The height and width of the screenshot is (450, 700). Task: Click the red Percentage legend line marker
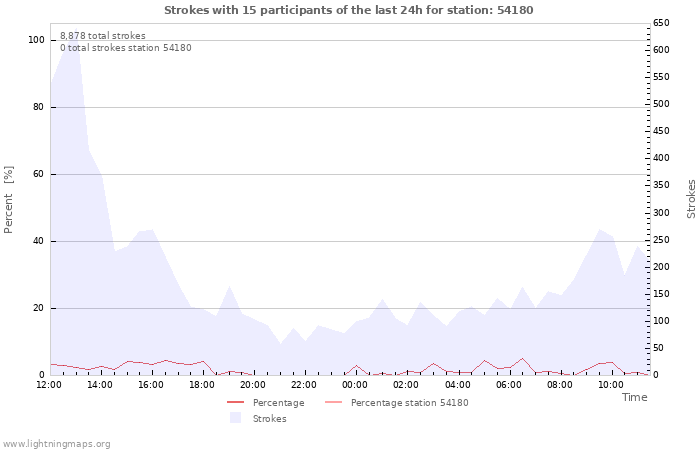236,403
